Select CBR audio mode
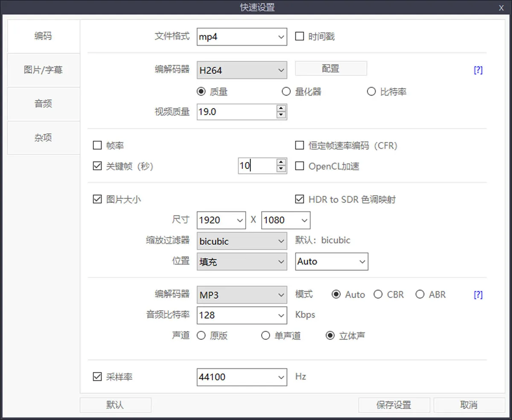Image resolution: width=512 pixels, height=420 pixels. [378, 295]
